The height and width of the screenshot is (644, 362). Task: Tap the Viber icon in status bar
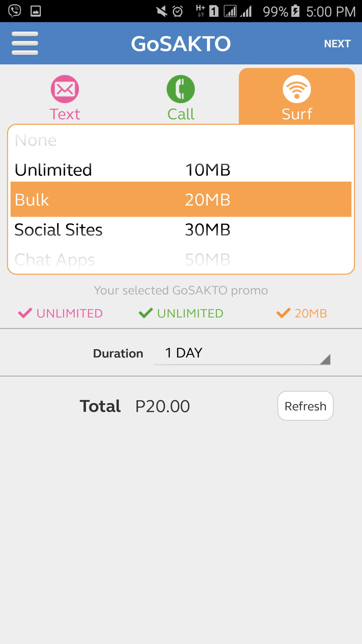click(14, 11)
